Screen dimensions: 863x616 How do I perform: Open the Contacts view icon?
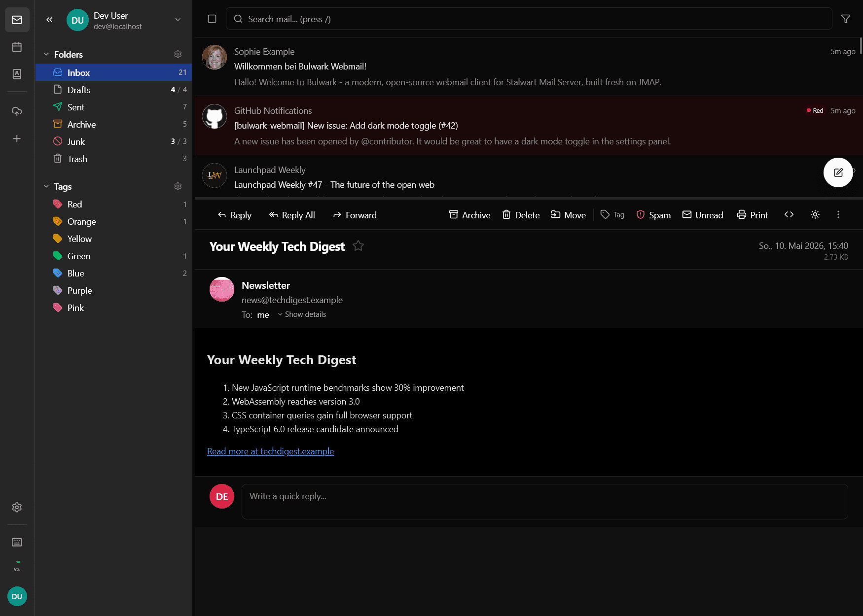(x=17, y=74)
